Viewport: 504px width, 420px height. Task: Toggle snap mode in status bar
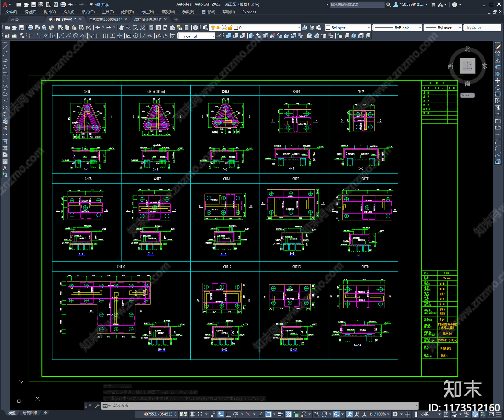(x=200, y=414)
